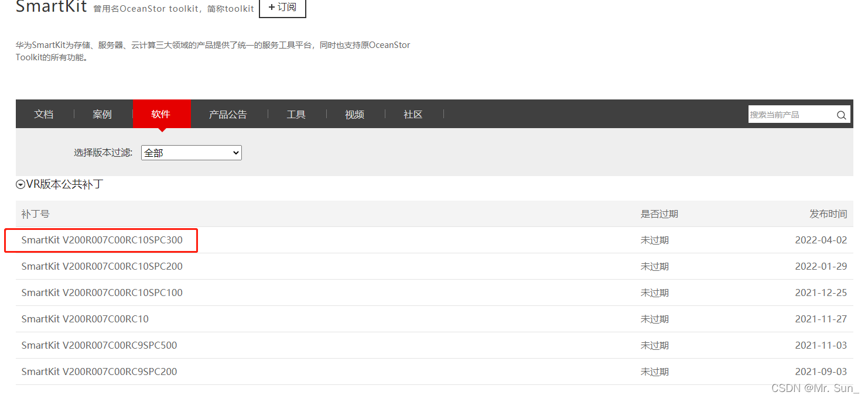Click the SmartKit page title

pyautogui.click(x=51, y=7)
